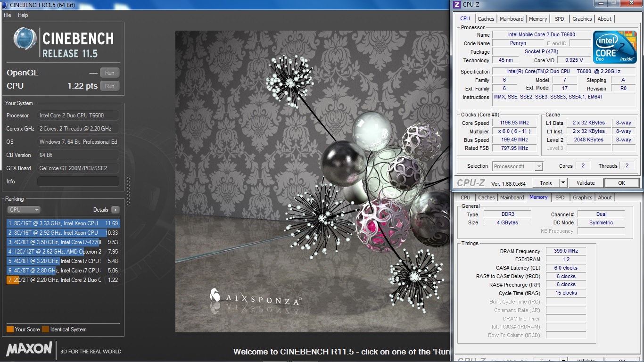Switch to Memory tab in top CPU-Z
Image resolution: width=644 pixels, height=362 pixels.
(538, 19)
